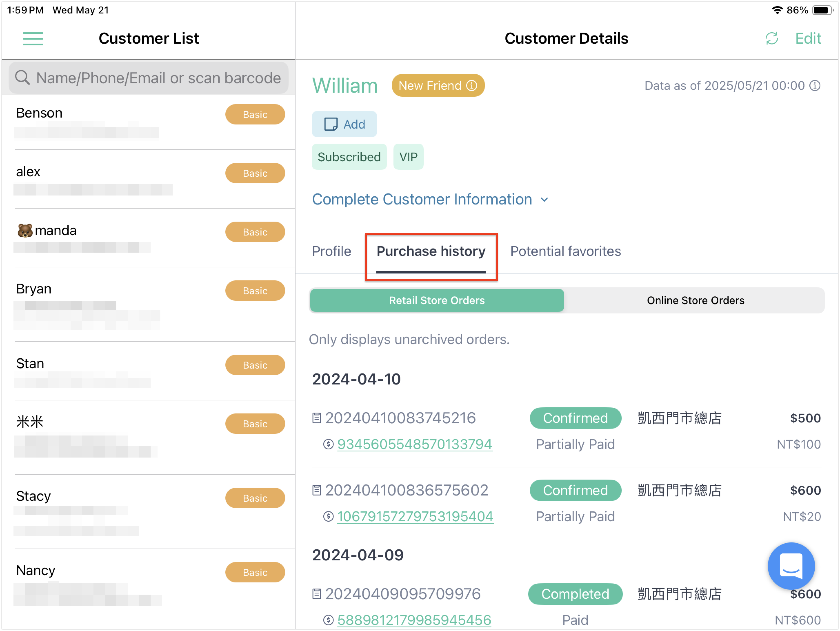Open the Profile tab
The width and height of the screenshot is (840, 631).
331,251
